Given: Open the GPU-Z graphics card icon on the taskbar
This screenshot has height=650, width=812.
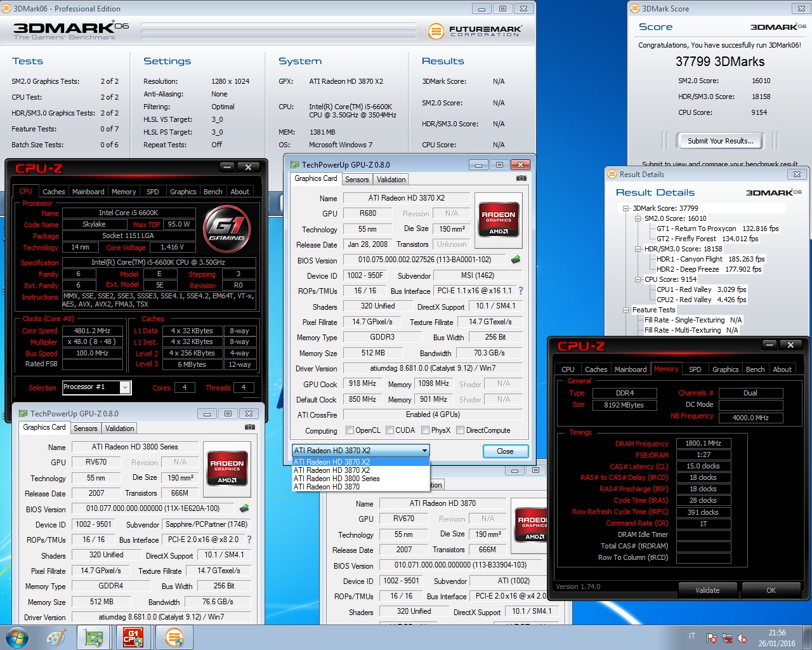Looking at the screenshot, I should pyautogui.click(x=95, y=637).
